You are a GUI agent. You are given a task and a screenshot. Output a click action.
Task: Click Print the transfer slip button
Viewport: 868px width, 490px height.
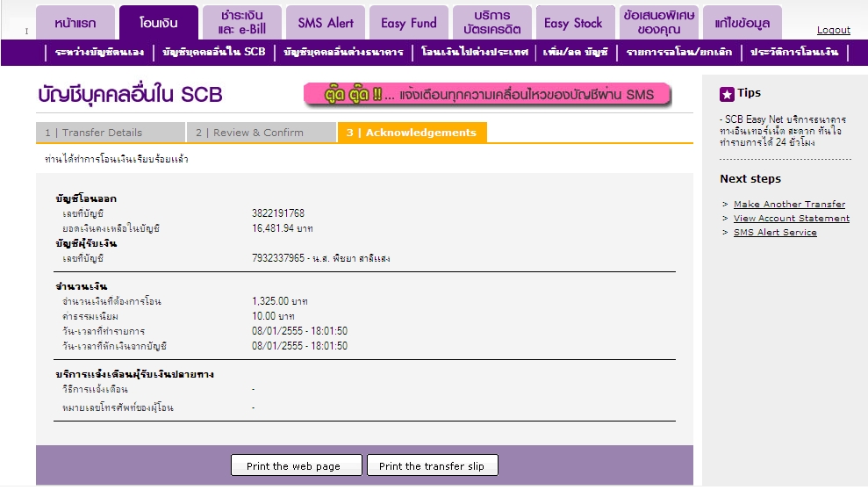pos(433,465)
